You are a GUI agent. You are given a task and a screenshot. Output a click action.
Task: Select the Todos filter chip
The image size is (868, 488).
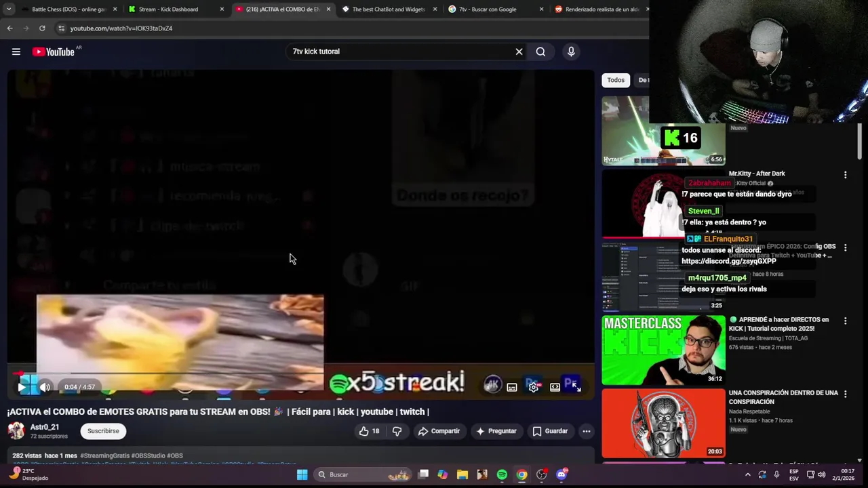coord(616,80)
